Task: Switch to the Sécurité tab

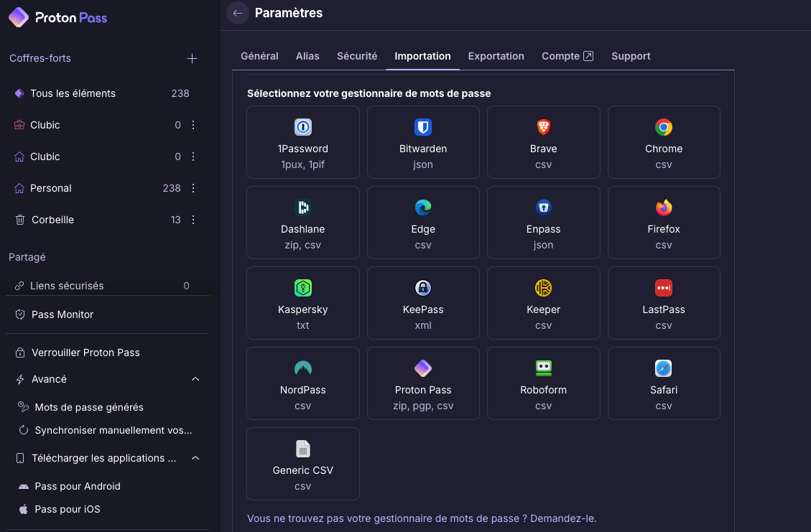Action: (x=357, y=56)
